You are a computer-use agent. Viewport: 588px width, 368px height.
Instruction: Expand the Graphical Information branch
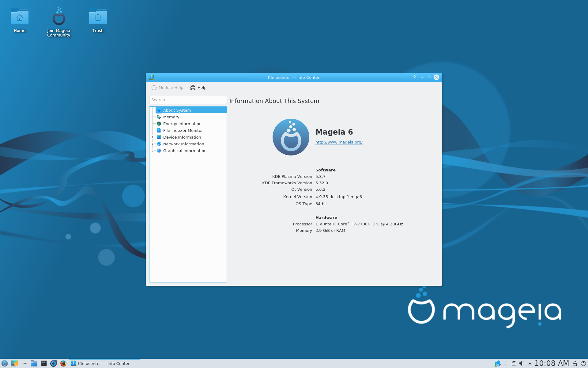pyautogui.click(x=152, y=151)
